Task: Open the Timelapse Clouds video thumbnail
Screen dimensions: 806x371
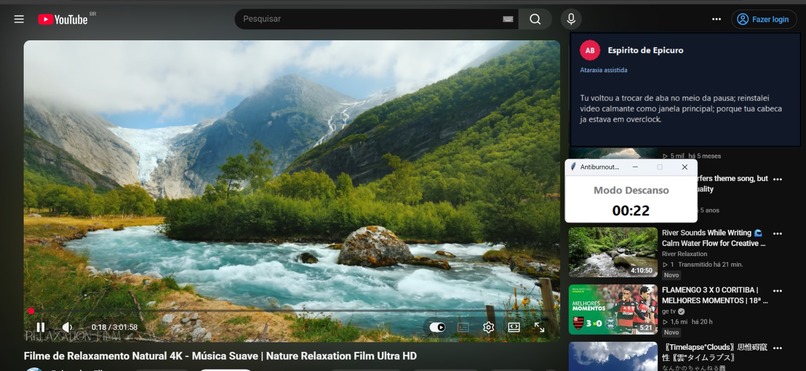Action: point(613,356)
